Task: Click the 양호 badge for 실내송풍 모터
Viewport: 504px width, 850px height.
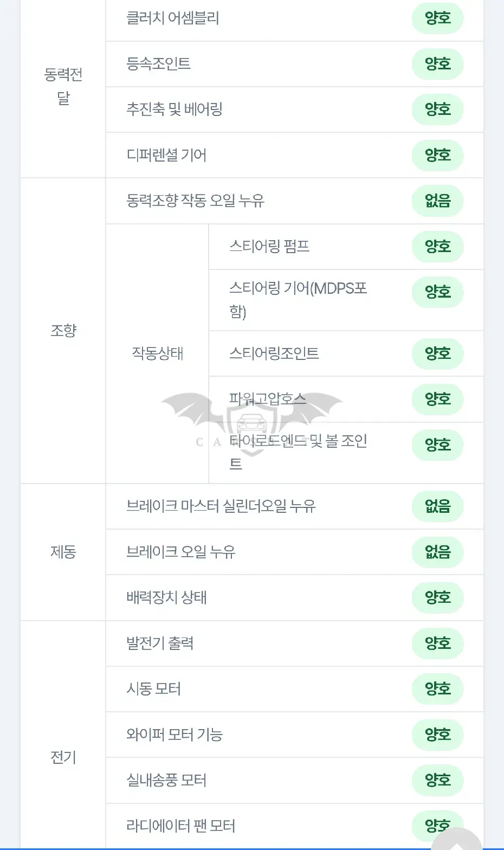Action: pyautogui.click(x=438, y=781)
